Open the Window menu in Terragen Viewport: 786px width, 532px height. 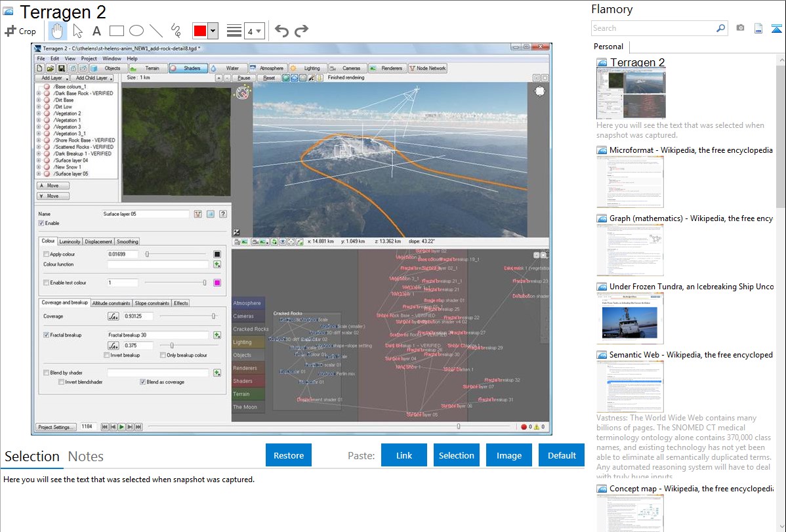pyautogui.click(x=112, y=58)
